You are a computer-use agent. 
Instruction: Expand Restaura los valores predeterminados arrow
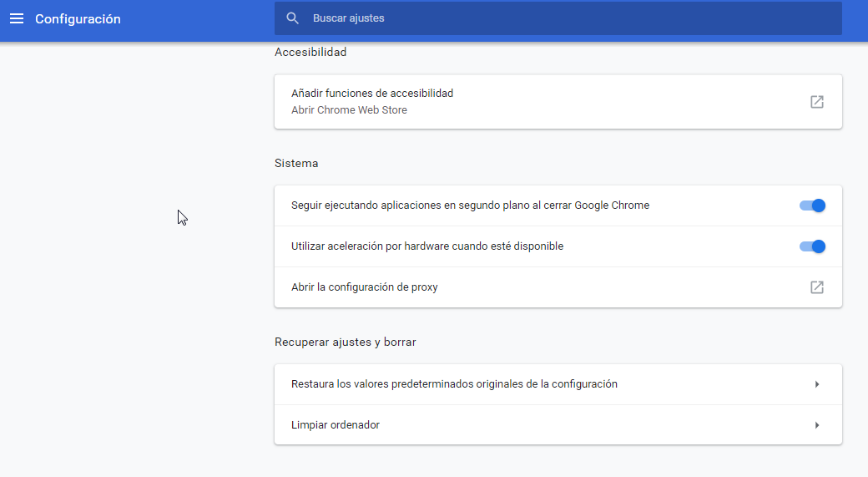click(816, 384)
